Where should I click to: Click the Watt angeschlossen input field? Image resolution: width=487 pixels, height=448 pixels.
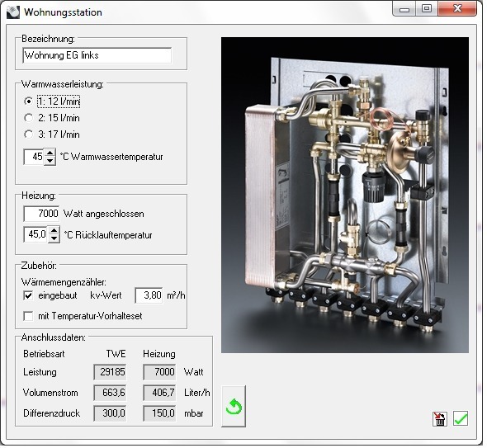pos(41,214)
